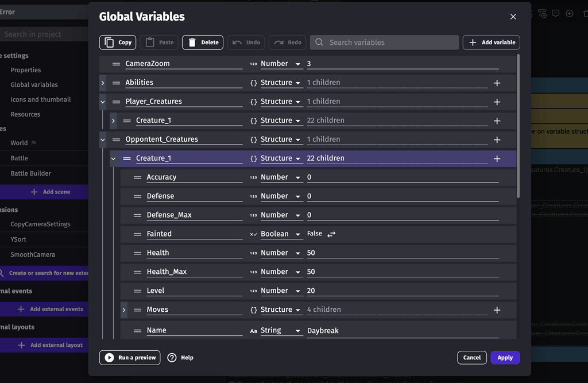Open the String type dropdown for the Name variable
The height and width of the screenshot is (383, 588).
(281, 330)
